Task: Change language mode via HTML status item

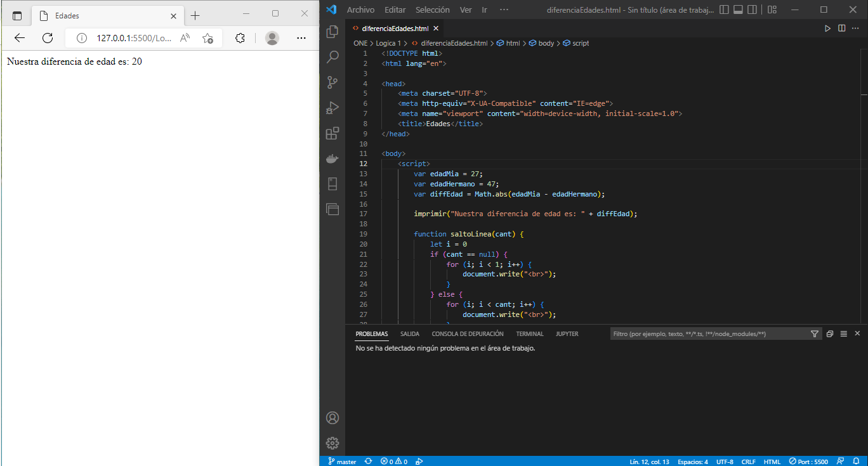Action: (772, 462)
